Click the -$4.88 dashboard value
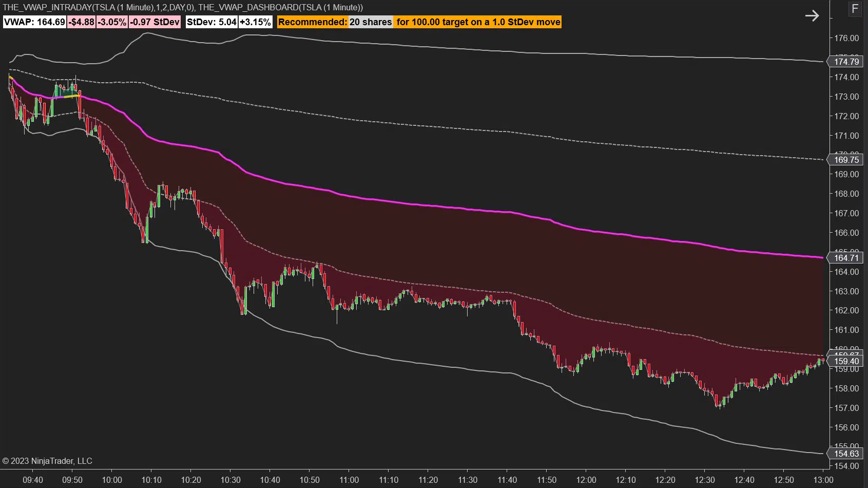Viewport: 868px width, 488px height. (82, 22)
